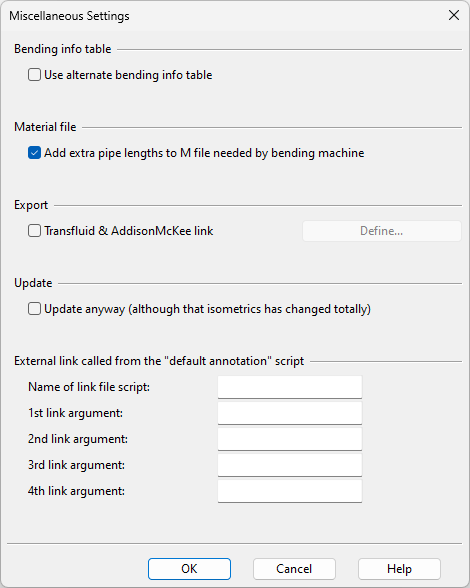Focus the Name of link file script field
This screenshot has height=588, width=470.
[290, 387]
